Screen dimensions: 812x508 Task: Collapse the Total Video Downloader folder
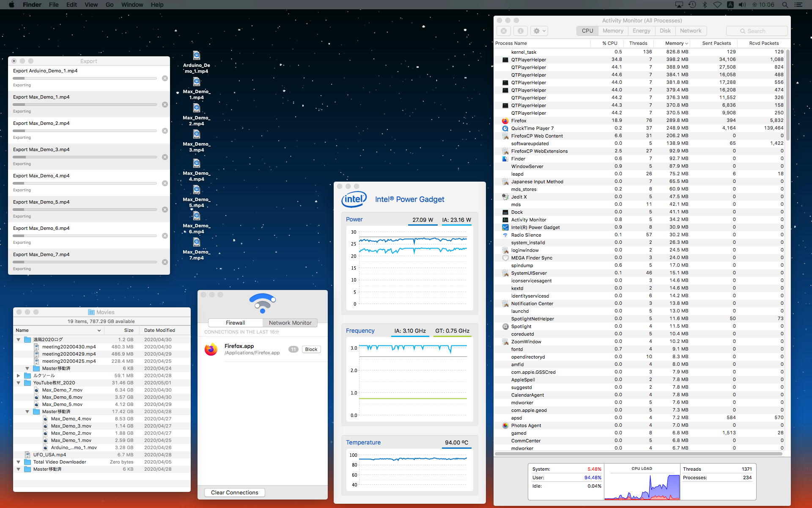point(19,462)
